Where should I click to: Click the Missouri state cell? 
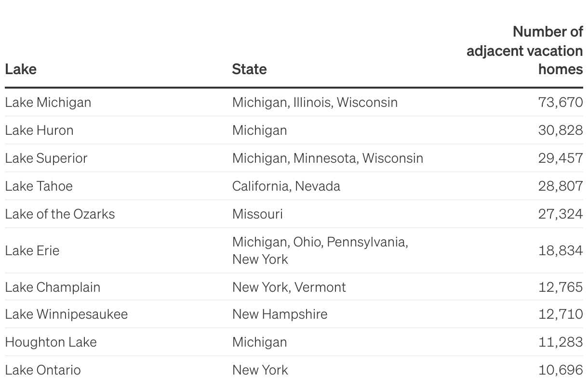coord(257,214)
